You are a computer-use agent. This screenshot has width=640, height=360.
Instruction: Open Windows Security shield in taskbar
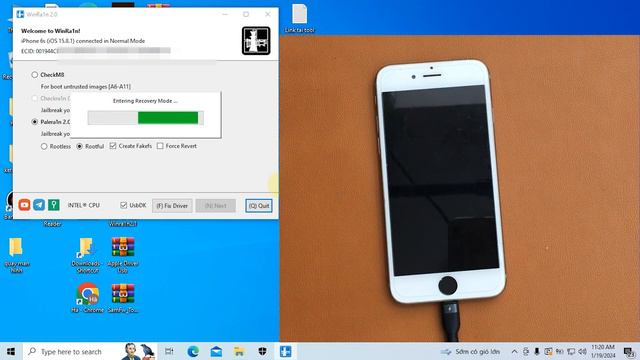pyautogui.click(x=262, y=351)
